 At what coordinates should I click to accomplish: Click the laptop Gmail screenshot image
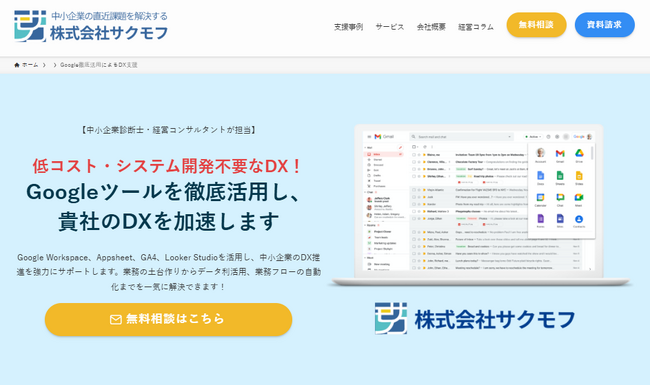pos(480,205)
